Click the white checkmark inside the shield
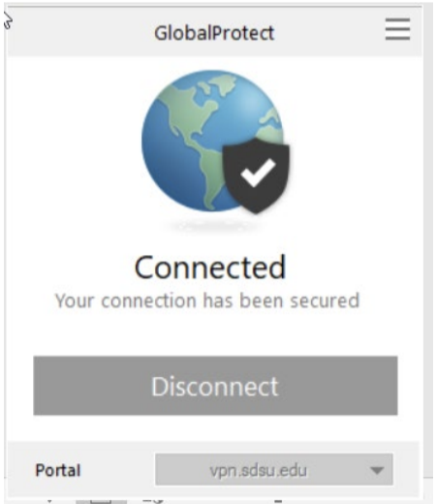 pyautogui.click(x=258, y=173)
